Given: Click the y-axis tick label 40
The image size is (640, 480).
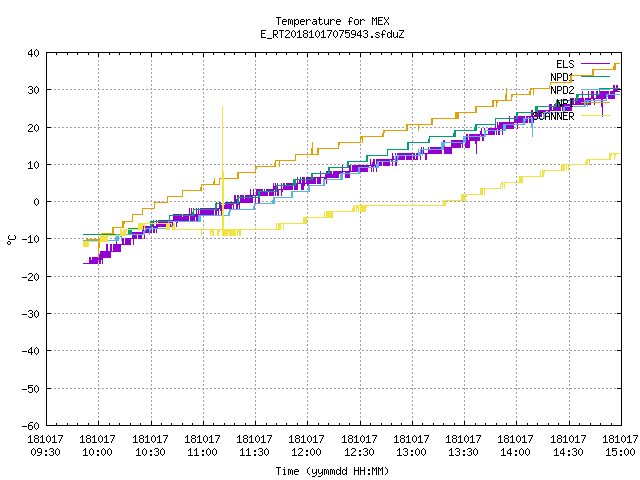Looking at the screenshot, I should point(33,53).
